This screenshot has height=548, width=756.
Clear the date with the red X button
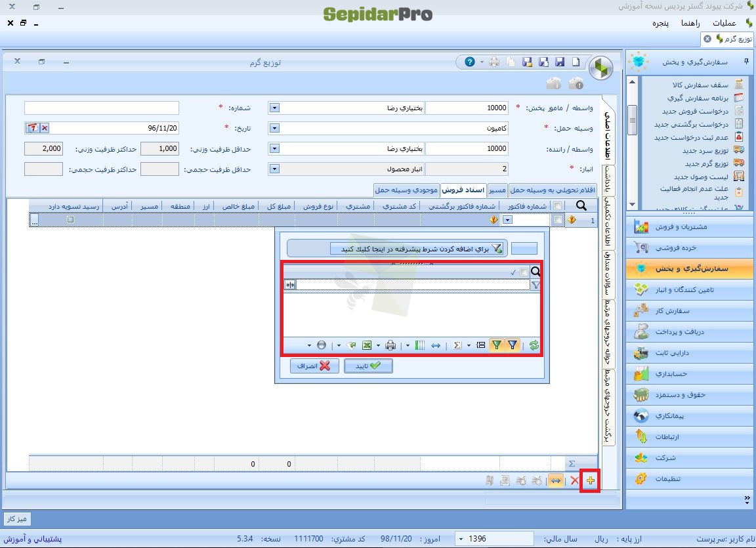[45, 128]
